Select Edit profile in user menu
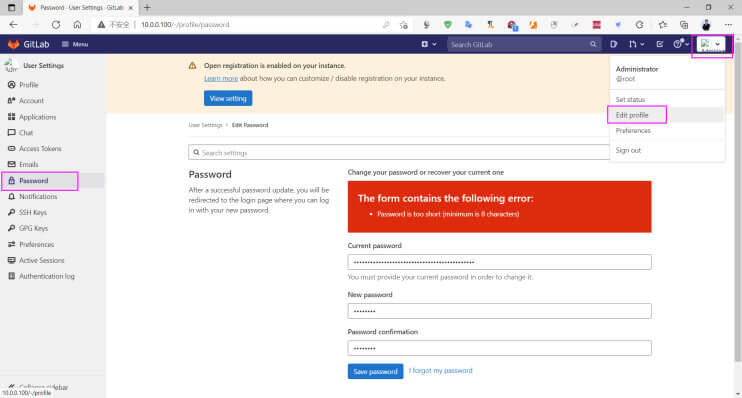The width and height of the screenshot is (742, 398). tap(632, 115)
